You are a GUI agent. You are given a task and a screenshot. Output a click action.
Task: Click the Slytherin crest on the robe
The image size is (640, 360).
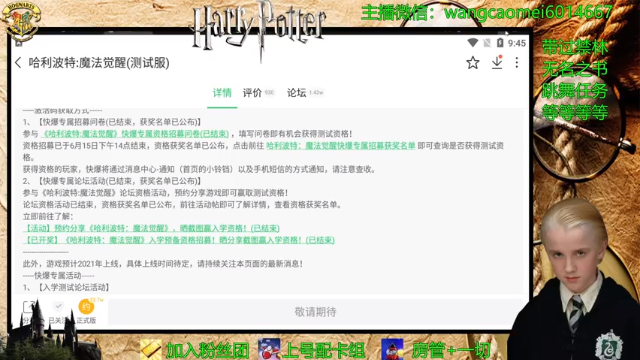(x=609, y=346)
